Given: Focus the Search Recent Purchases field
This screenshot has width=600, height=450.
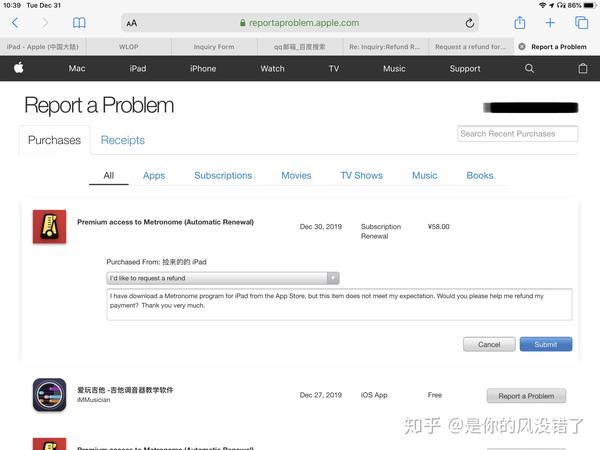Looking at the screenshot, I should 518,134.
